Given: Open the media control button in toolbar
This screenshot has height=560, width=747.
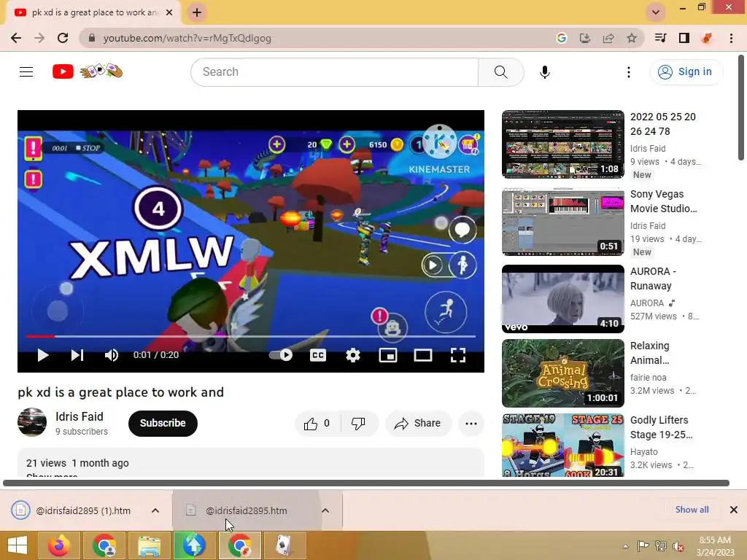Looking at the screenshot, I should (x=660, y=38).
